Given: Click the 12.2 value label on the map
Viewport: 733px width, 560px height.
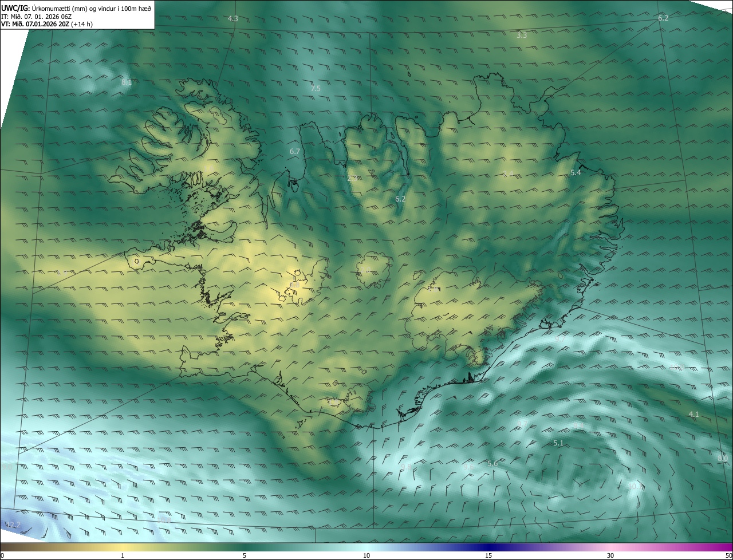Looking at the screenshot, I should click(x=13, y=525).
